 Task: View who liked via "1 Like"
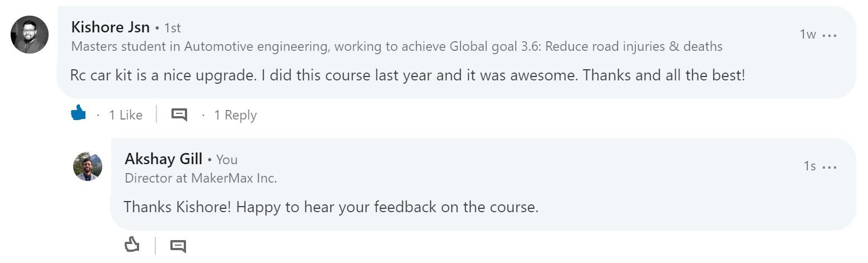point(126,115)
